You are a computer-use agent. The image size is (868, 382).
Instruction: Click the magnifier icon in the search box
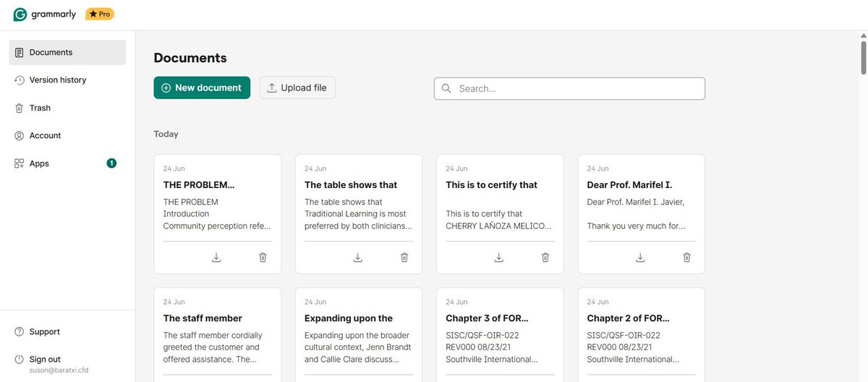tap(446, 88)
